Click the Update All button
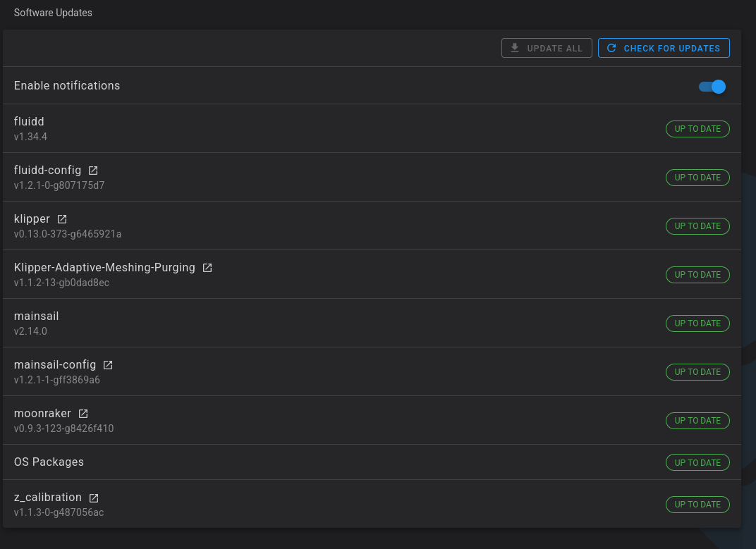 pos(547,48)
